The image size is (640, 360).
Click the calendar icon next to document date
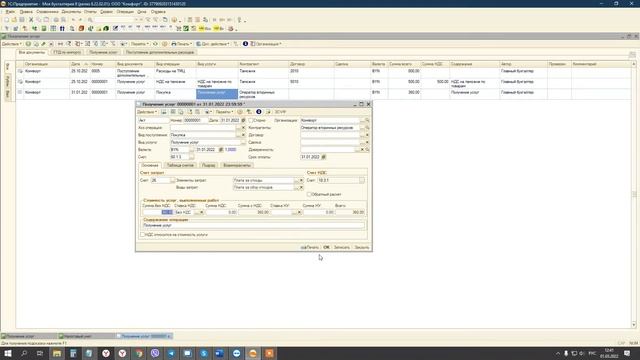(244, 120)
